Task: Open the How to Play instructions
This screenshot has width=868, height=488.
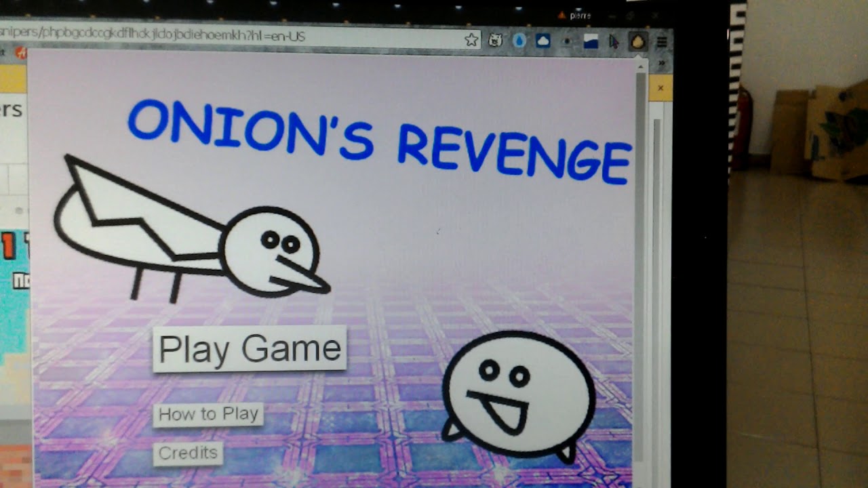Action: [x=208, y=414]
